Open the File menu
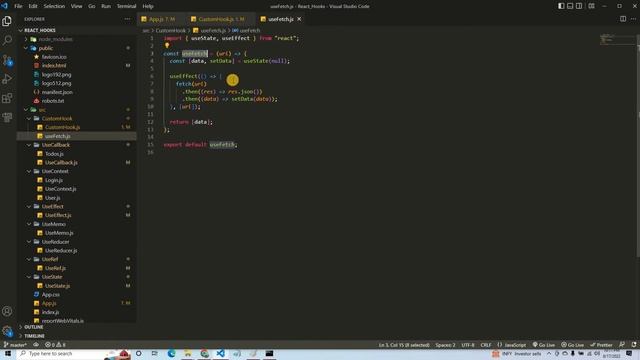This screenshot has width=640, height=360. [18, 6]
